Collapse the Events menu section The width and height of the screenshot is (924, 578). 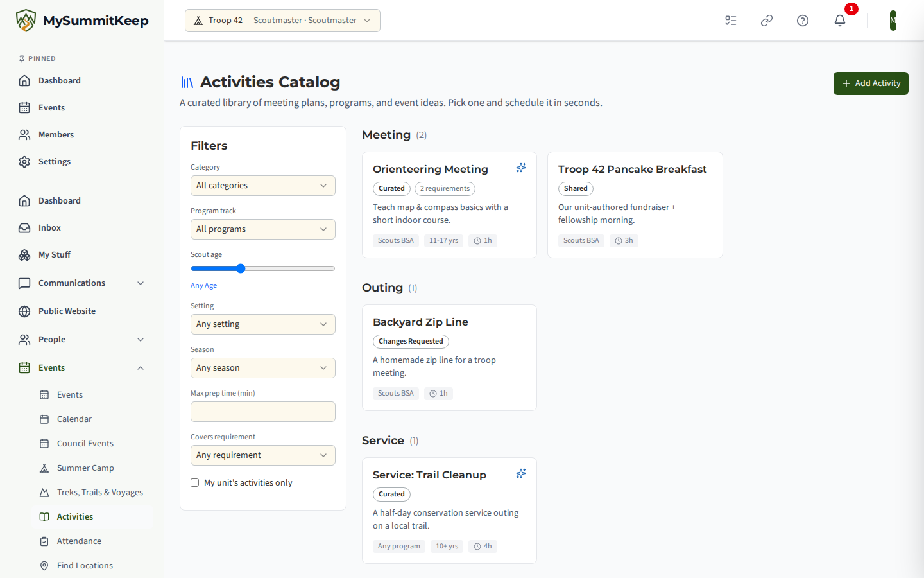[82, 368]
